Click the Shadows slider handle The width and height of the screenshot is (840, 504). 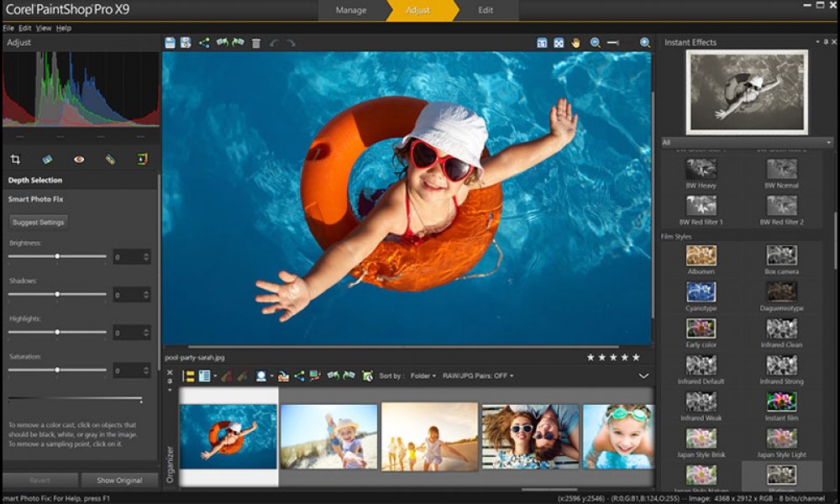click(57, 294)
